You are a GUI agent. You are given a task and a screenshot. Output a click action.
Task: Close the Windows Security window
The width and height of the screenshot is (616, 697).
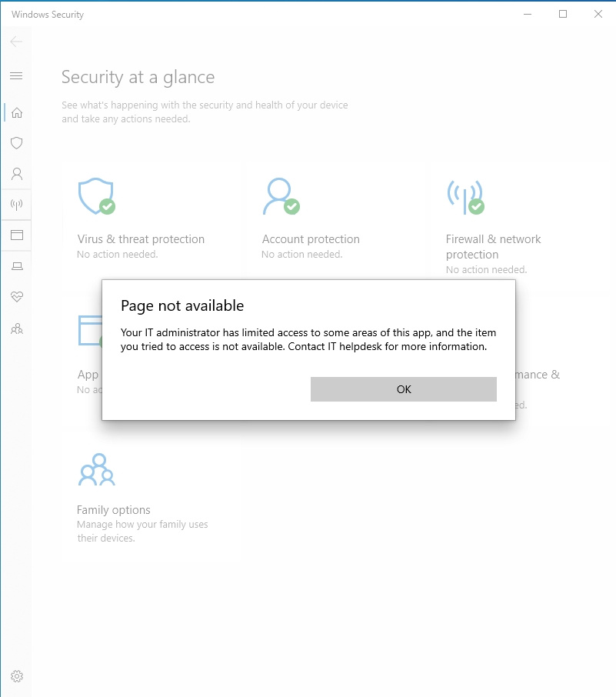click(598, 14)
